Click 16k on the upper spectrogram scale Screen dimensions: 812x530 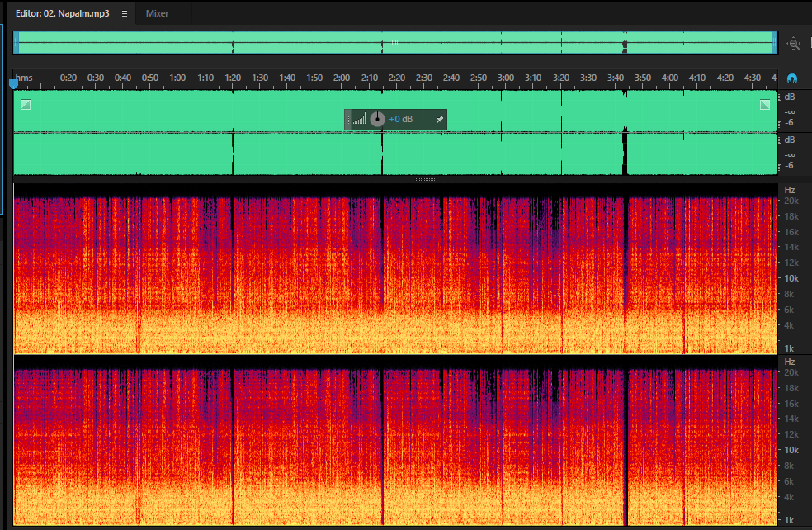791,232
